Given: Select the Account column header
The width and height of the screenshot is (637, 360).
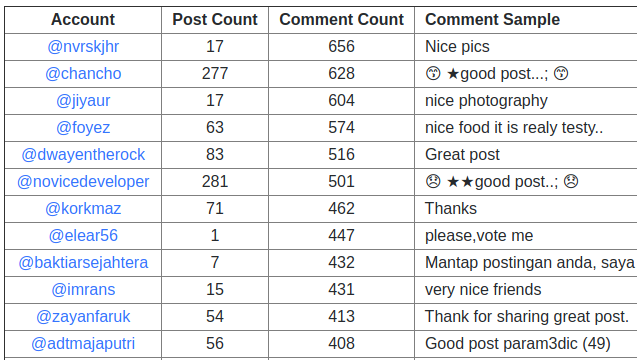Looking at the screenshot, I should (x=83, y=20).
